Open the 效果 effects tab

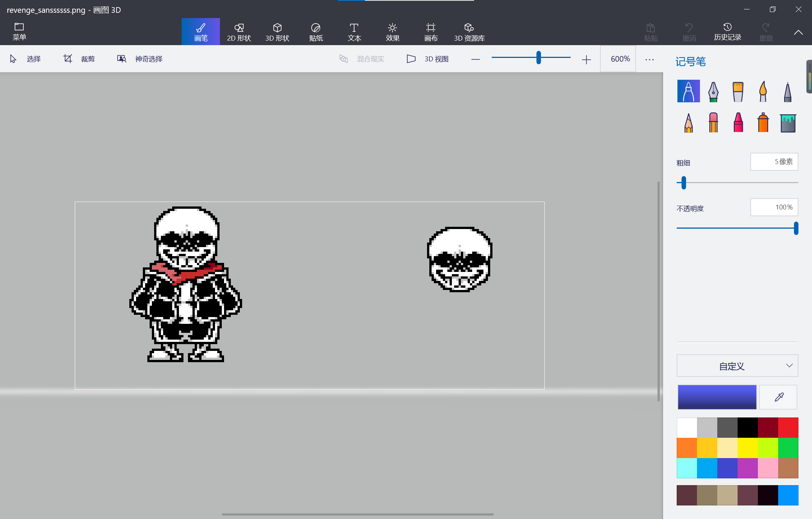pyautogui.click(x=392, y=32)
